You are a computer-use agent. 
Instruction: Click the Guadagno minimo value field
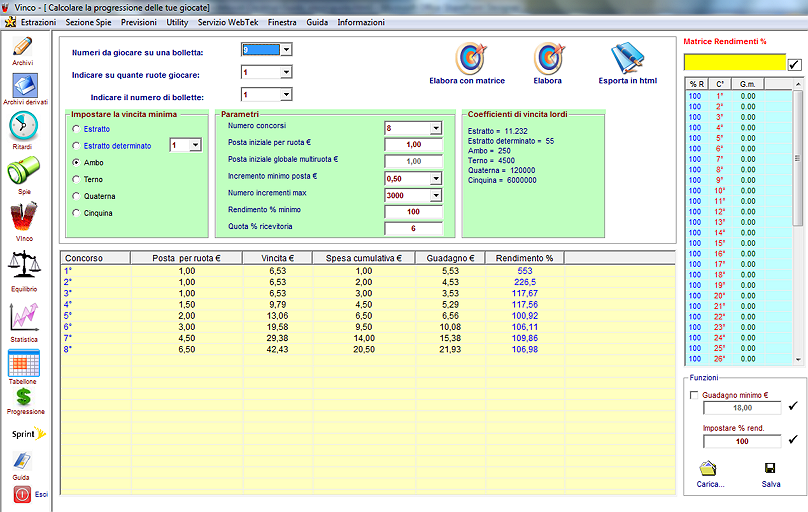[742, 408]
